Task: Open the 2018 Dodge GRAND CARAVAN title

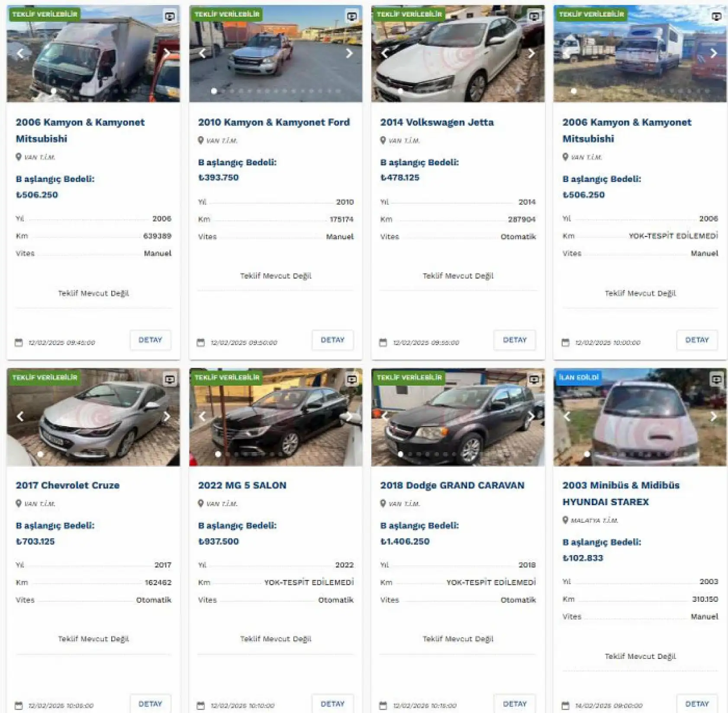Action: tap(452, 485)
